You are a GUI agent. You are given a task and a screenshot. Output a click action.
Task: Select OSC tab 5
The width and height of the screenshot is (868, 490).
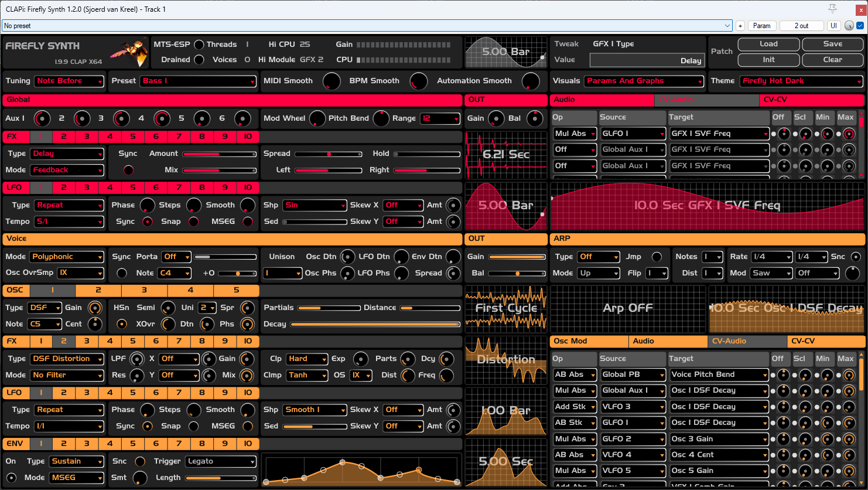[236, 290]
